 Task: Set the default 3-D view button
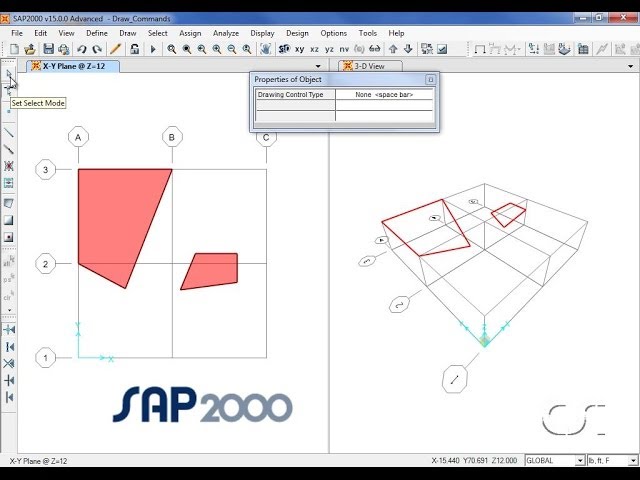pos(284,49)
